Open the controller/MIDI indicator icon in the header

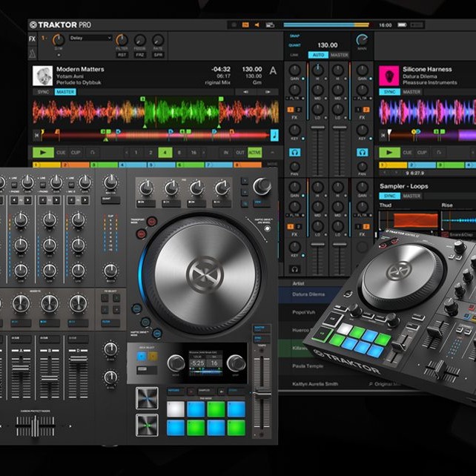click(270, 25)
